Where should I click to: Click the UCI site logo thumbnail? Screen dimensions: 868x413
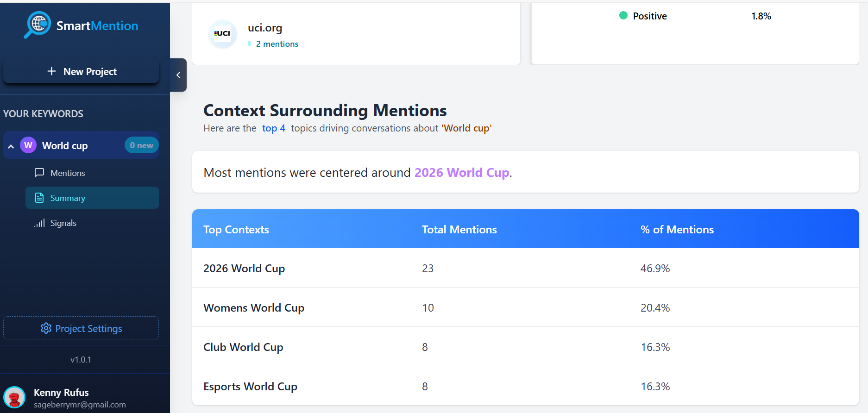[x=222, y=34]
